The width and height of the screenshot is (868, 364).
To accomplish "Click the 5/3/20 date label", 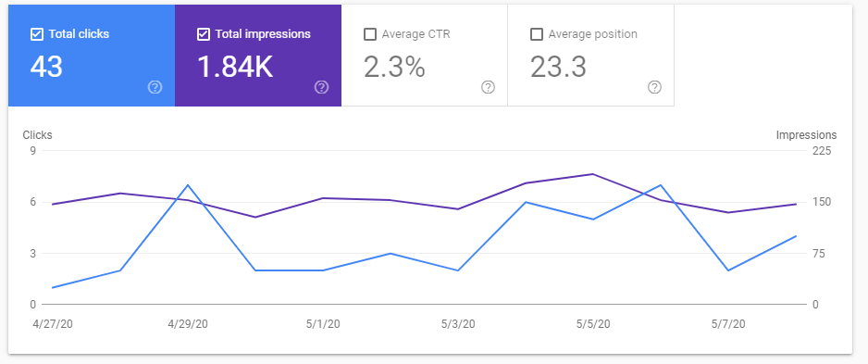I will pos(458,324).
